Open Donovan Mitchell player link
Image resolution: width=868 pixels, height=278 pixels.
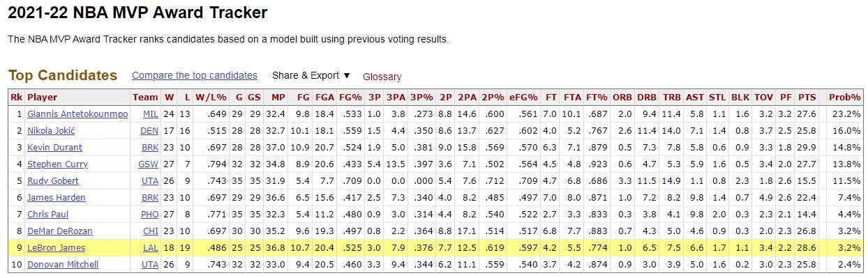63,265
